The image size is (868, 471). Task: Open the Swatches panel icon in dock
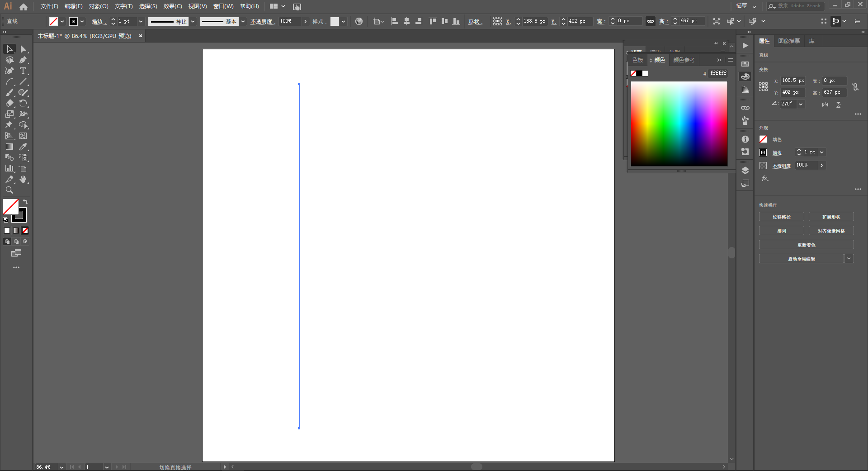tap(745, 64)
